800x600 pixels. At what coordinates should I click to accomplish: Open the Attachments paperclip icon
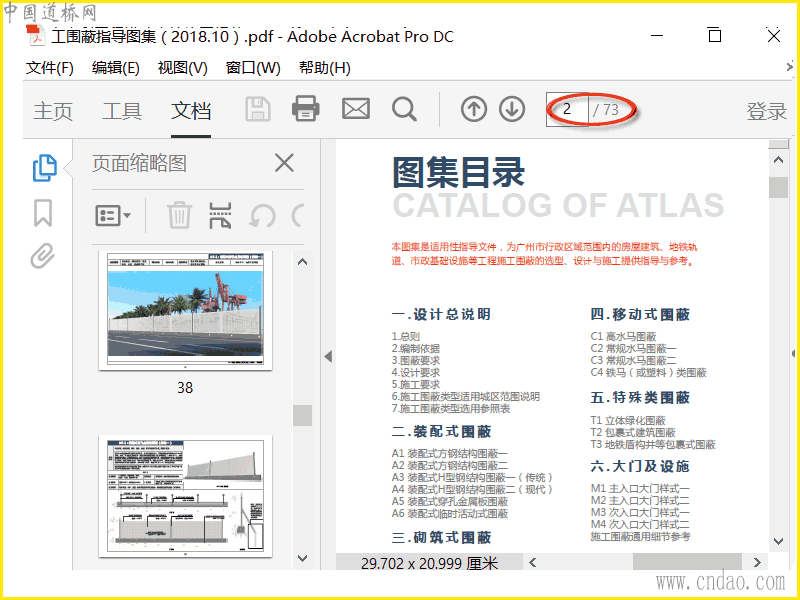42,256
